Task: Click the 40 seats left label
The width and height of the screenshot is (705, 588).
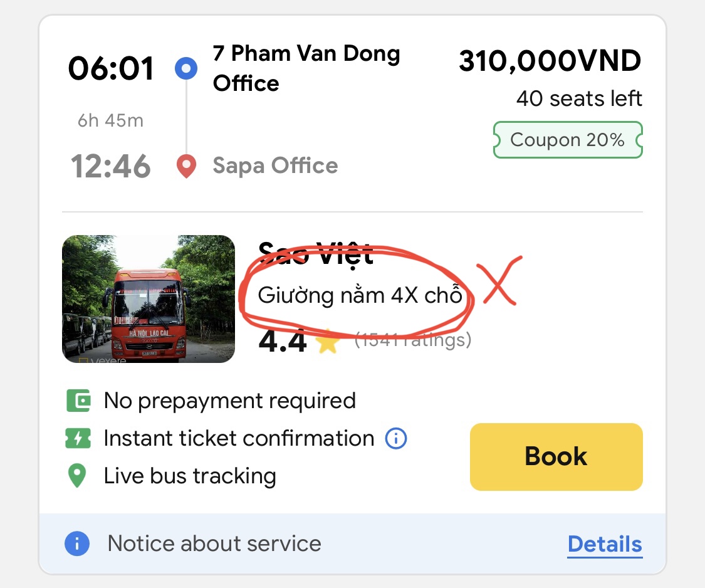Action: pos(579,98)
